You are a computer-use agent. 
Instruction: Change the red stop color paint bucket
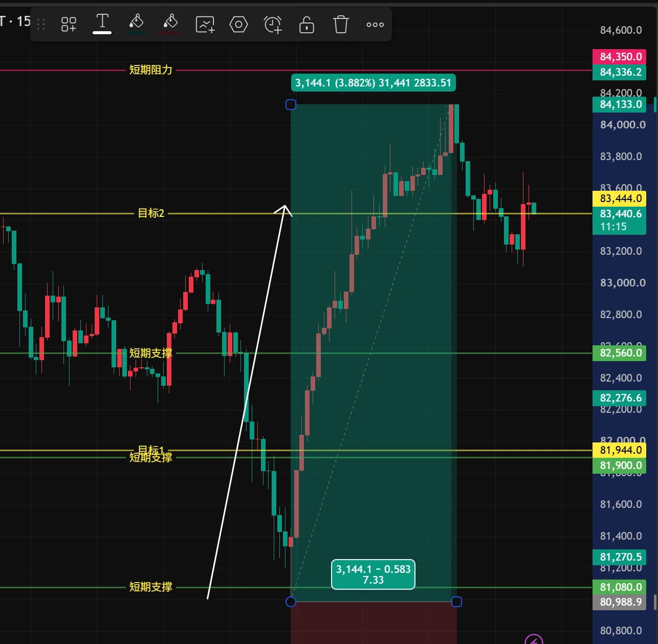[170, 24]
